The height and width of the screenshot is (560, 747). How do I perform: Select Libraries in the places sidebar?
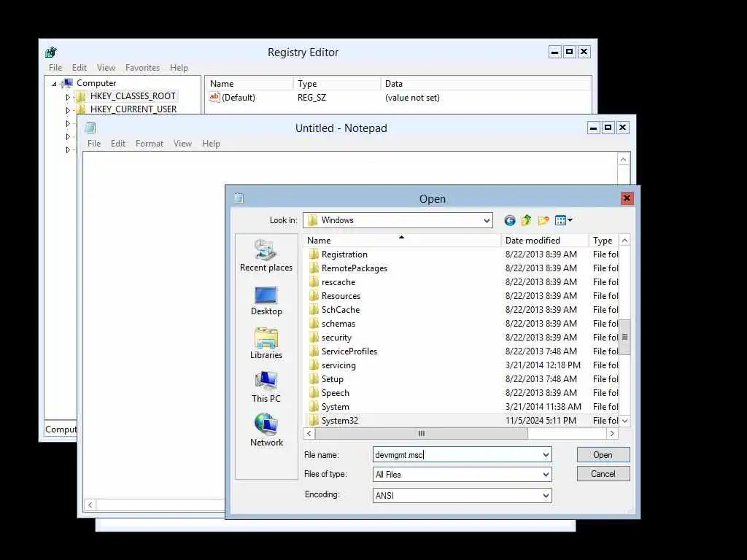pyautogui.click(x=266, y=343)
